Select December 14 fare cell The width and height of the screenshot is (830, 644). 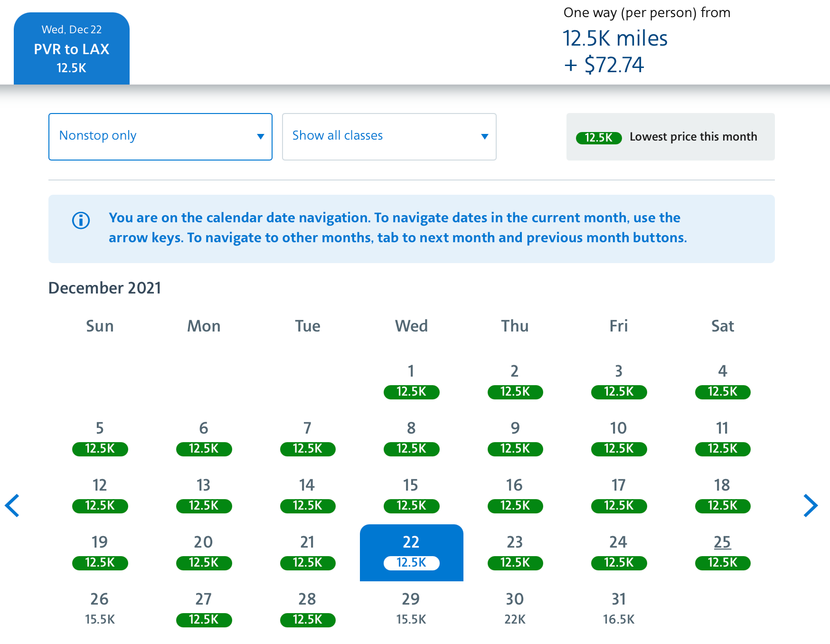click(x=307, y=495)
